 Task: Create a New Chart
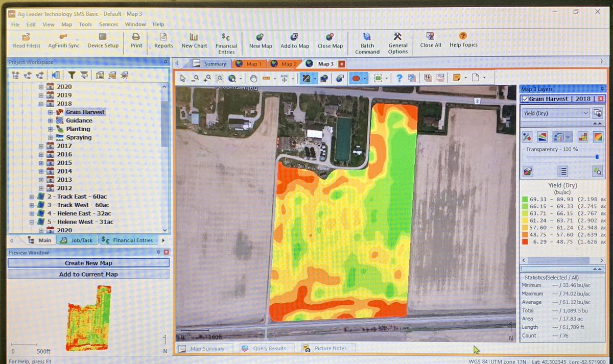click(x=194, y=41)
